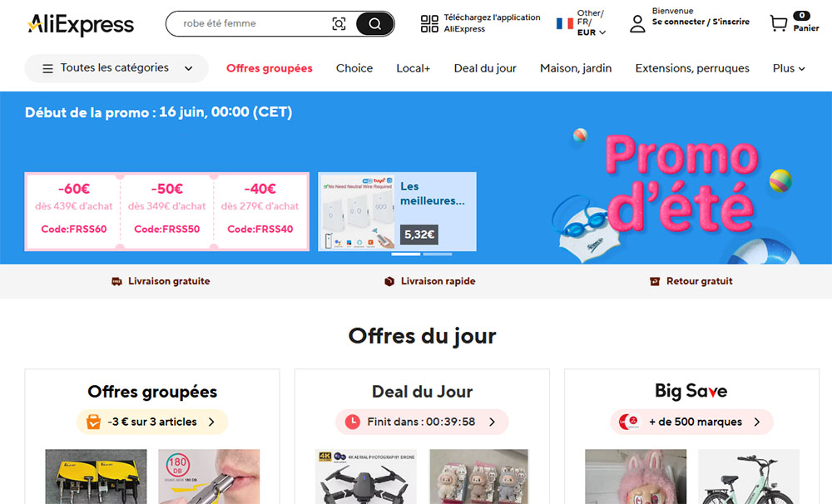The width and height of the screenshot is (832, 504).
Task: Go to Maison, jardin category
Action: 576,68
